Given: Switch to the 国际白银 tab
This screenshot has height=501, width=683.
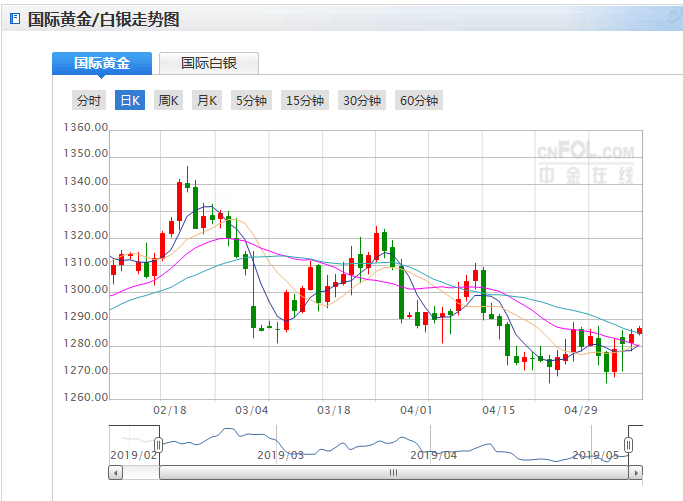Looking at the screenshot, I should click(209, 64).
